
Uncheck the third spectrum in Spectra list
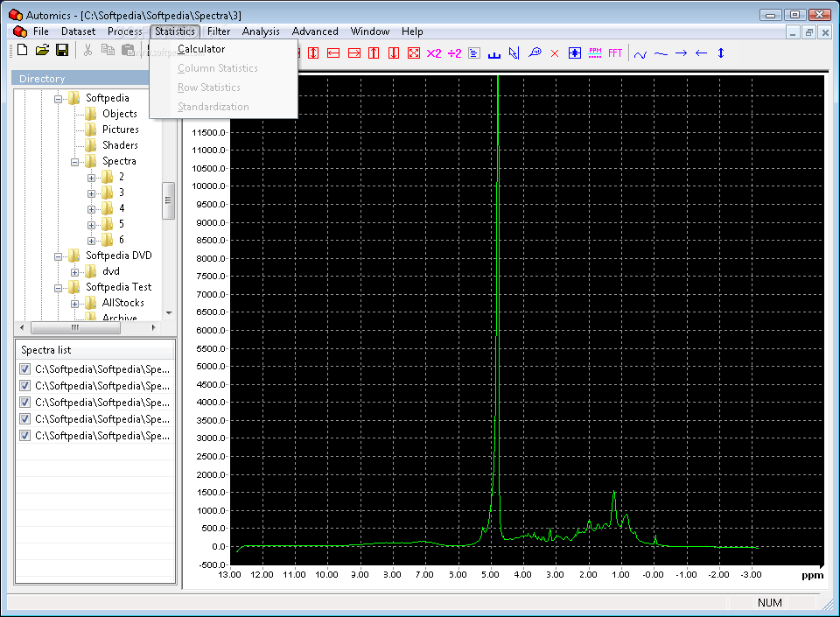coord(24,403)
